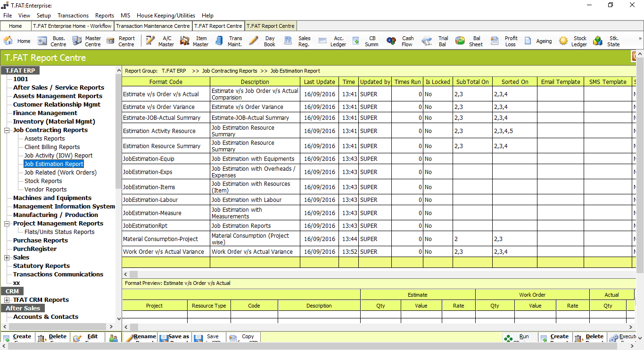The width and height of the screenshot is (644, 350).
Task: Open the Cash Flow report icon
Action: click(x=400, y=41)
